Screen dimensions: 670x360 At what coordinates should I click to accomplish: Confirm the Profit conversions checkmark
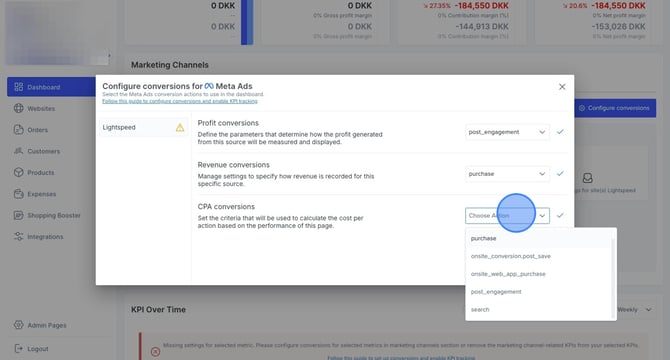560,132
